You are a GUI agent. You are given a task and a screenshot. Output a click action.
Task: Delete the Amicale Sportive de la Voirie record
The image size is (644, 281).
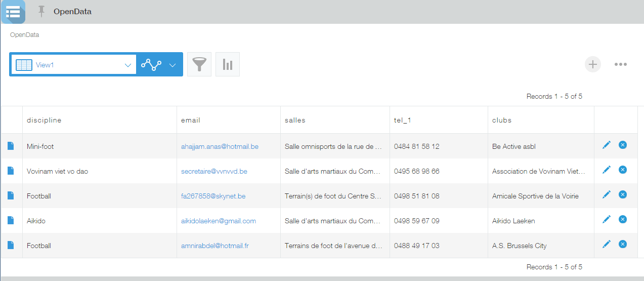point(623,194)
